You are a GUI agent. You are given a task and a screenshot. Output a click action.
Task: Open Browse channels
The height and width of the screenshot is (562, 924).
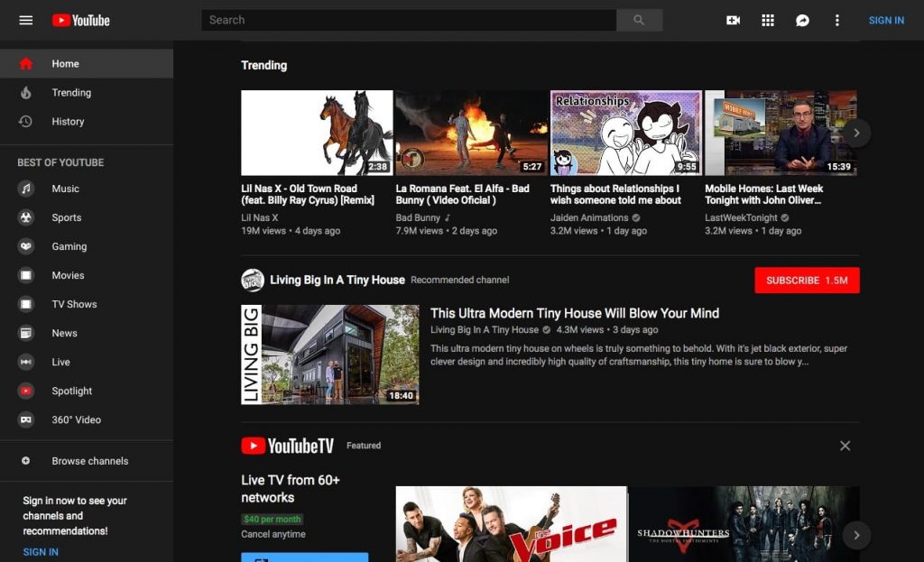[87, 461]
